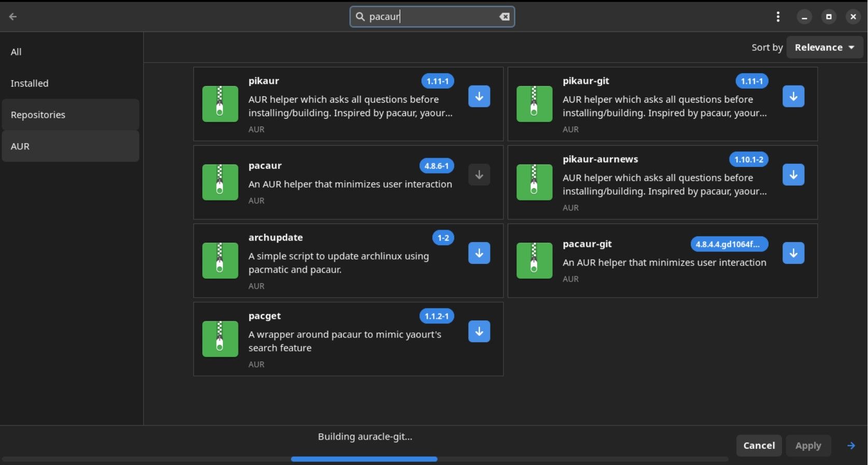868x465 pixels.
Task: Click the pacaur package archive icon
Action: tap(220, 182)
